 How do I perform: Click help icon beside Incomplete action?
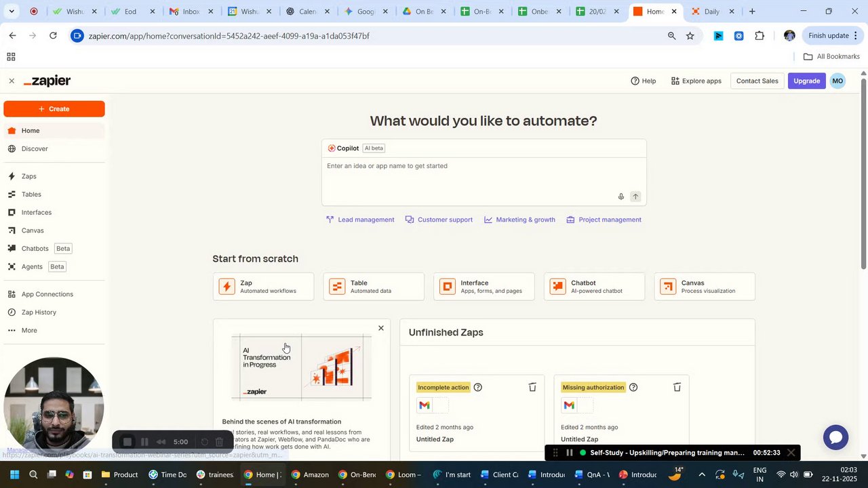(x=478, y=387)
